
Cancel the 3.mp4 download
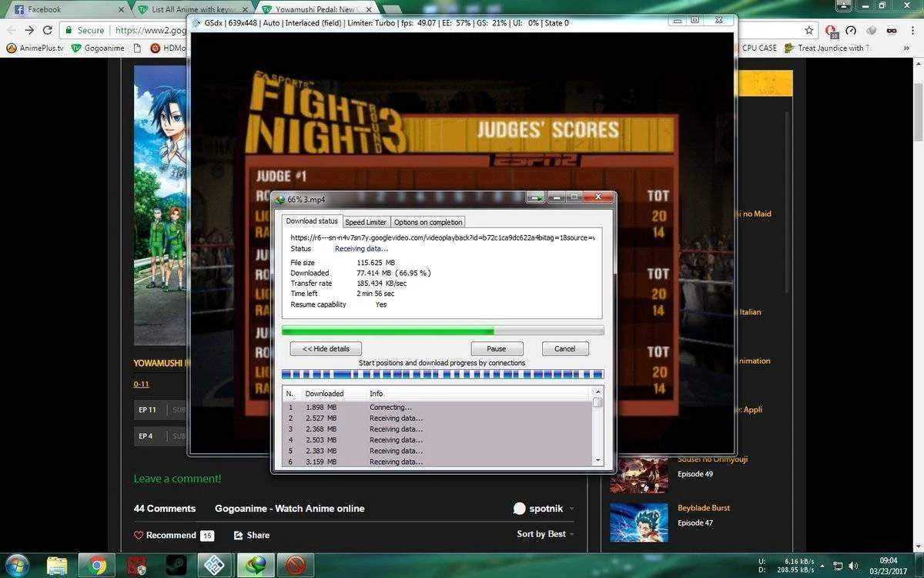point(564,348)
